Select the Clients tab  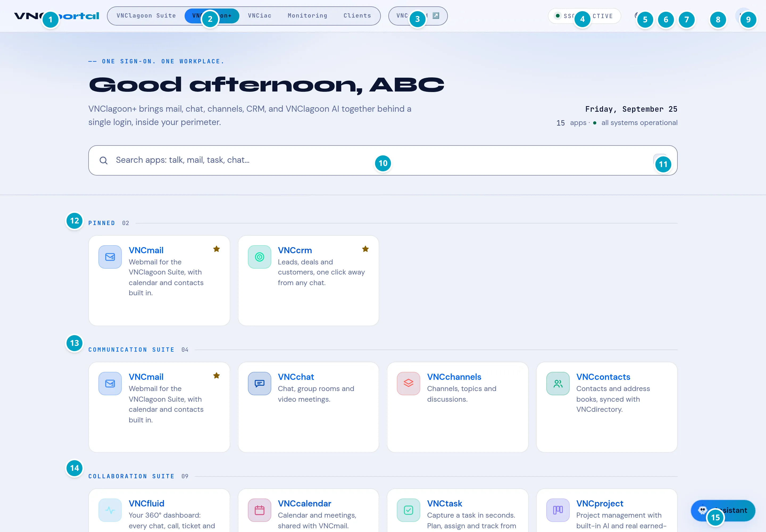click(x=357, y=16)
